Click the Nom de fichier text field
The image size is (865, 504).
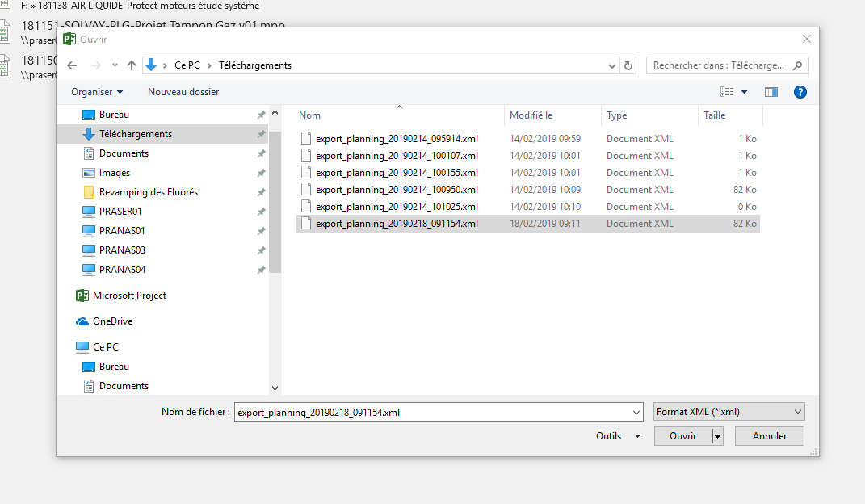[x=438, y=412]
